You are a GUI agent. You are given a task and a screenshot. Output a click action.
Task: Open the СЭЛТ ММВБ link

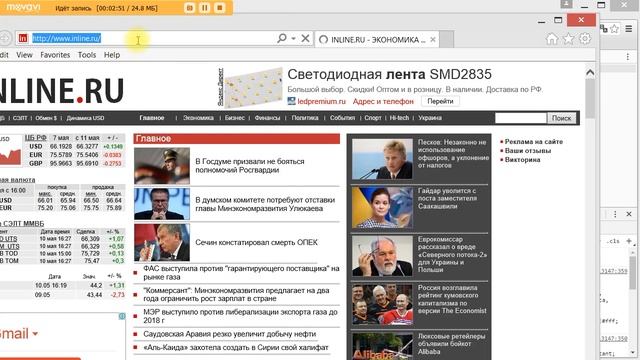coord(22,224)
